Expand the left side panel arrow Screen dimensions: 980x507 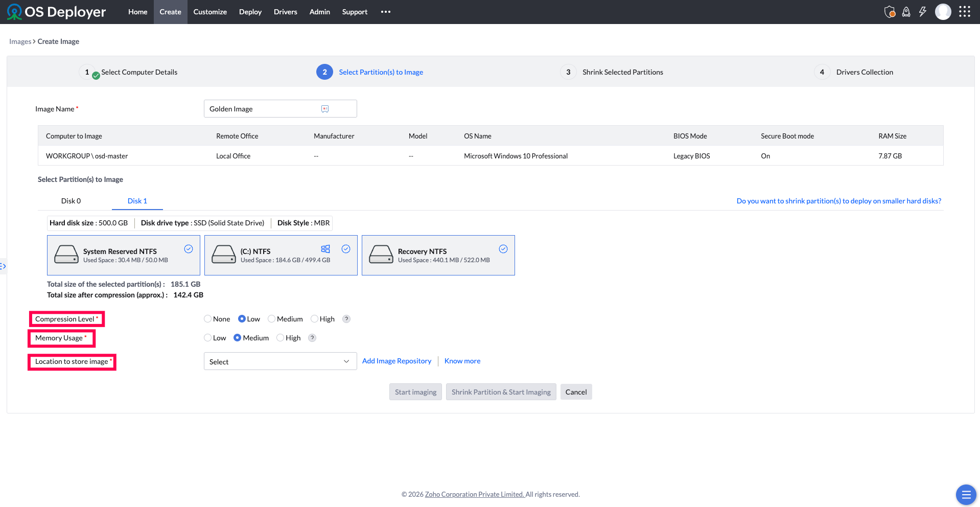(3, 266)
